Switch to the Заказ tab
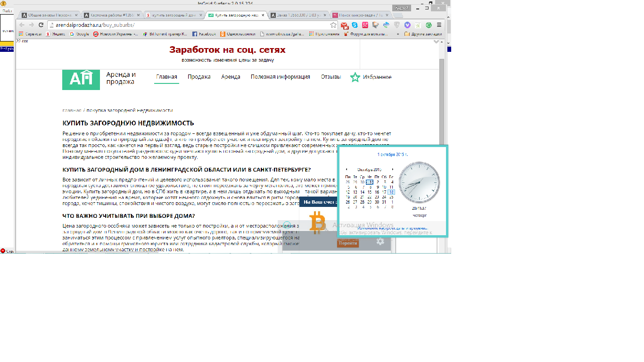 (x=299, y=15)
